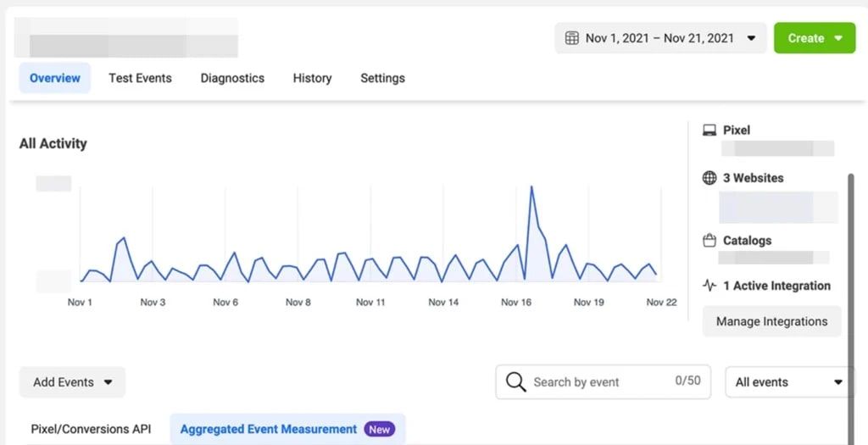
Task: Go to the History tab
Action: click(x=312, y=78)
